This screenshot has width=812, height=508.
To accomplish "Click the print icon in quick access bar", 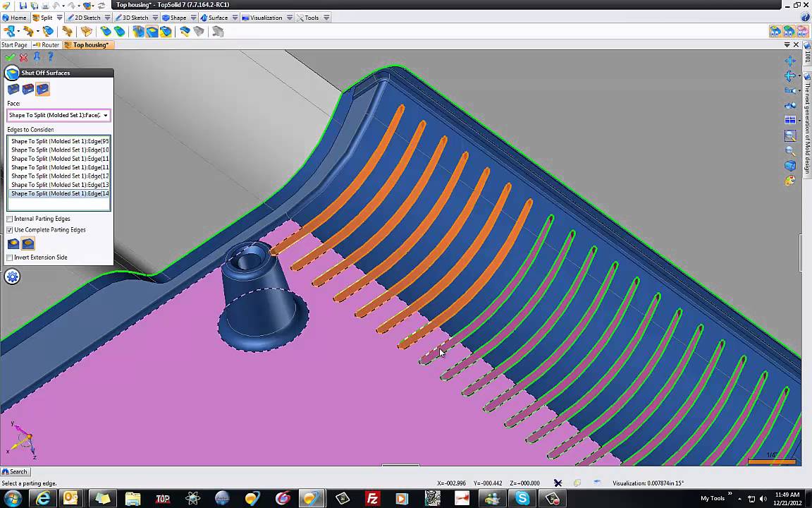I will (45, 5).
